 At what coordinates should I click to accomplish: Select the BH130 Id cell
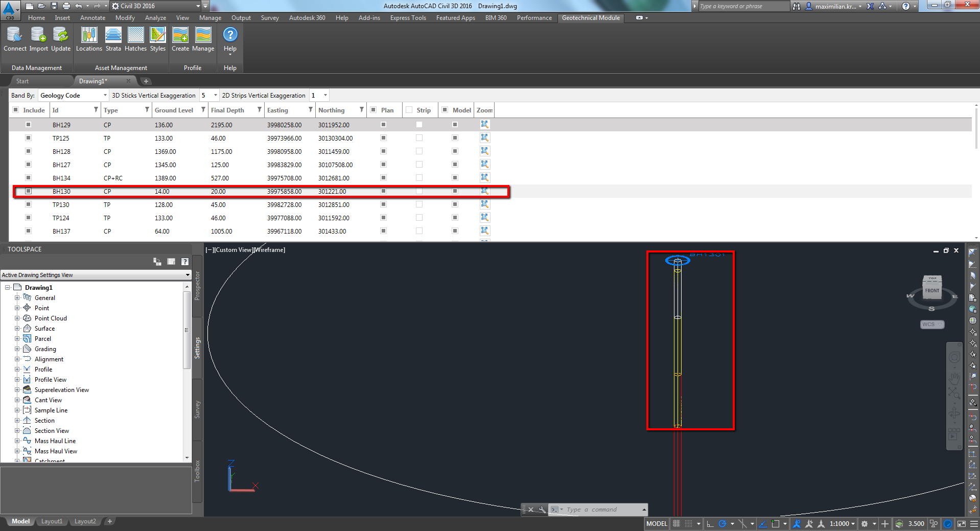tap(61, 191)
